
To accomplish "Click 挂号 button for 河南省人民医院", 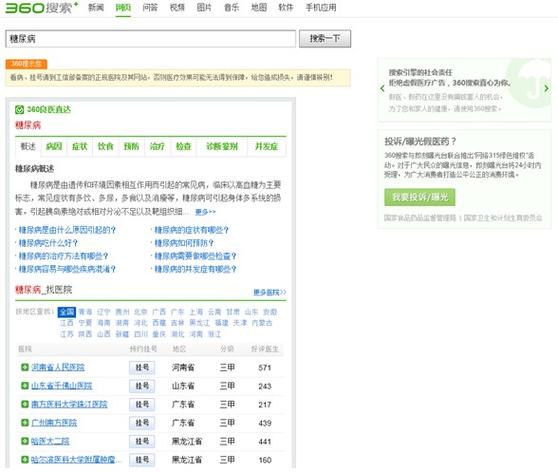I will (x=142, y=367).
